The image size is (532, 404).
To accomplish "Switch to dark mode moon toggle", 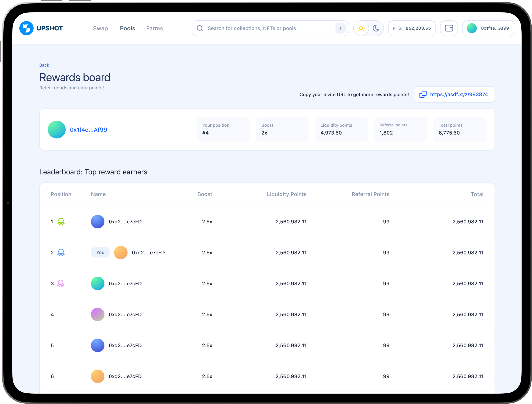I will pos(376,28).
